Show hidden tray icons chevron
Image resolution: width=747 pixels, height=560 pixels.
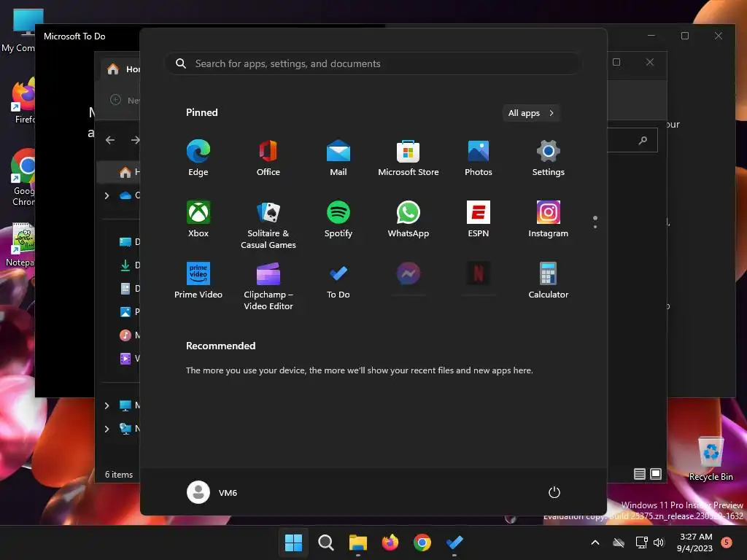click(x=595, y=542)
